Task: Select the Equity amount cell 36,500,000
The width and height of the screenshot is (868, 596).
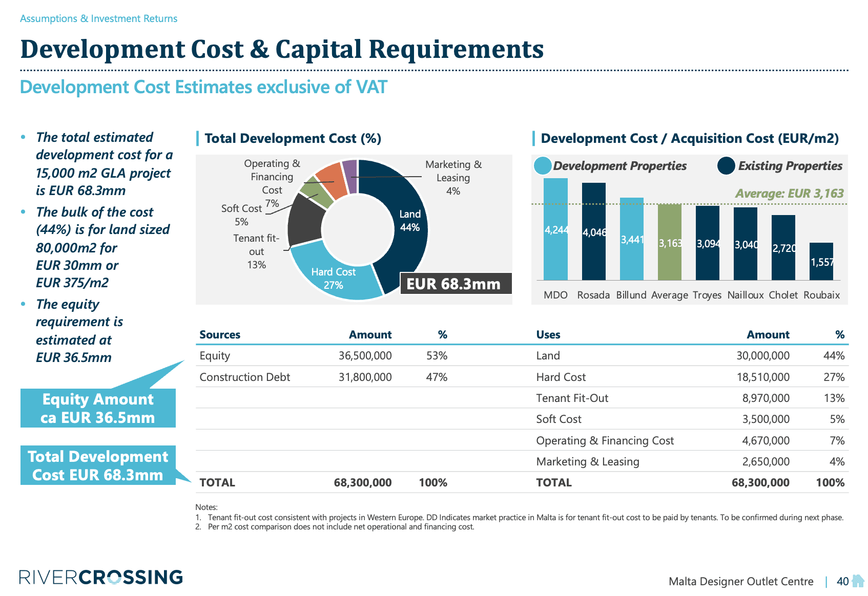Action: [x=365, y=355]
